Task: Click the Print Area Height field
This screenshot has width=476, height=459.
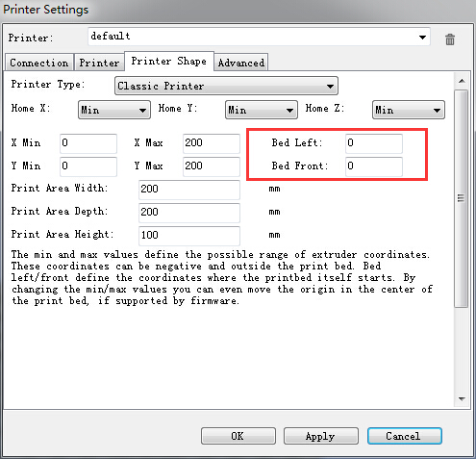Action: point(189,236)
